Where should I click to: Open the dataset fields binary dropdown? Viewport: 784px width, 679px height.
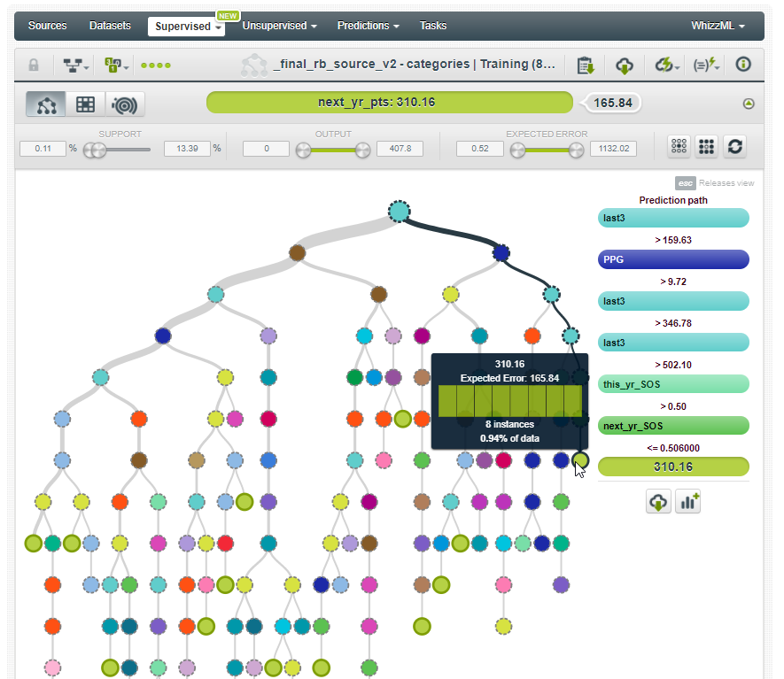[x=116, y=65]
